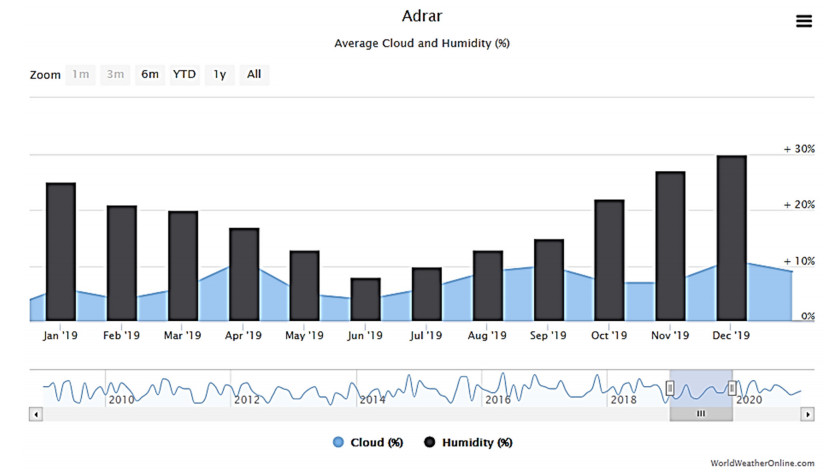Click the left navigator scroll arrow
The image size is (837, 475).
pos(36,414)
